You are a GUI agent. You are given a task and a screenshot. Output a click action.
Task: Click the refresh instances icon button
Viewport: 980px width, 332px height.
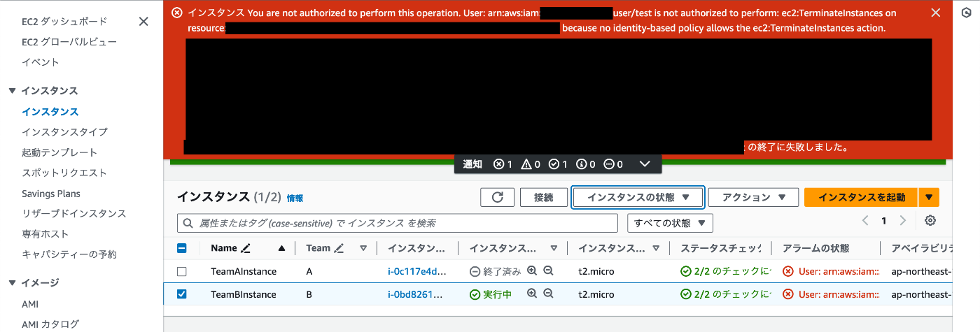pyautogui.click(x=497, y=197)
